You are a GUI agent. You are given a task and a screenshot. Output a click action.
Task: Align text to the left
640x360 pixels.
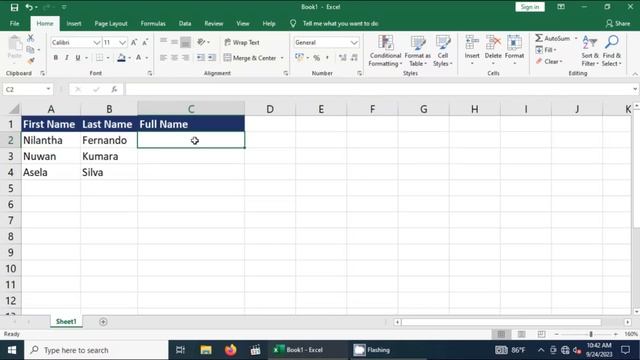pos(163,58)
